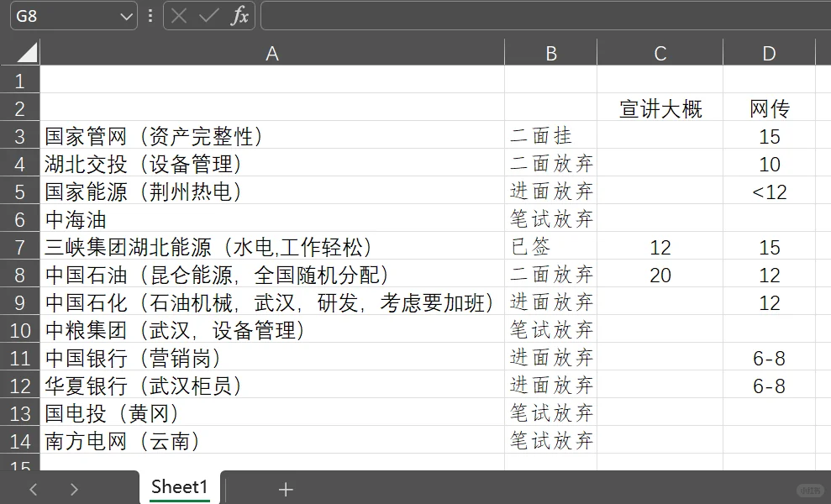
Task: Select the 中海油 cell
Action: 271,219
